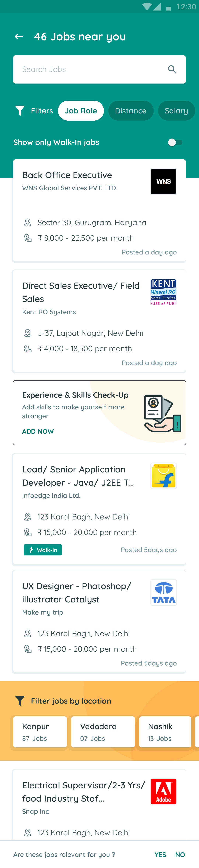Select Vadodara location with 07 jobs
The width and height of the screenshot is (199, 868).
point(102,732)
